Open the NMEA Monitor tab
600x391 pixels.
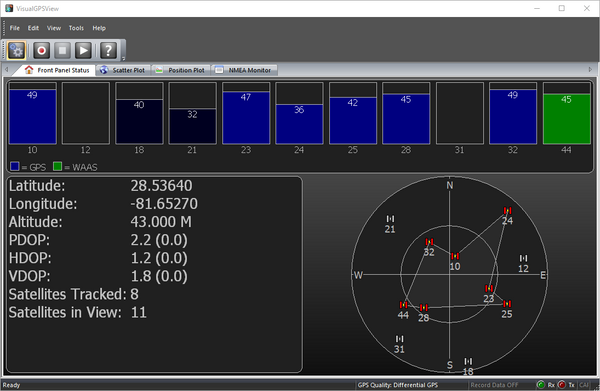[x=244, y=70]
